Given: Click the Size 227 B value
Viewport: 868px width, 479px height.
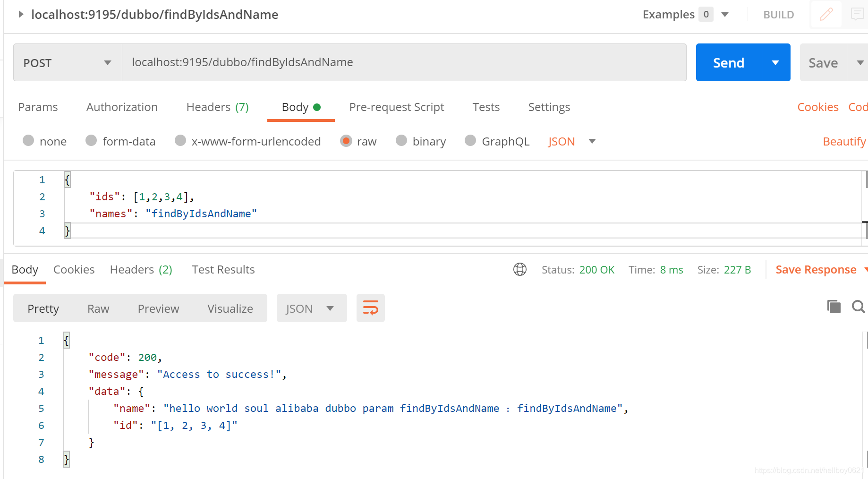Looking at the screenshot, I should [737, 270].
